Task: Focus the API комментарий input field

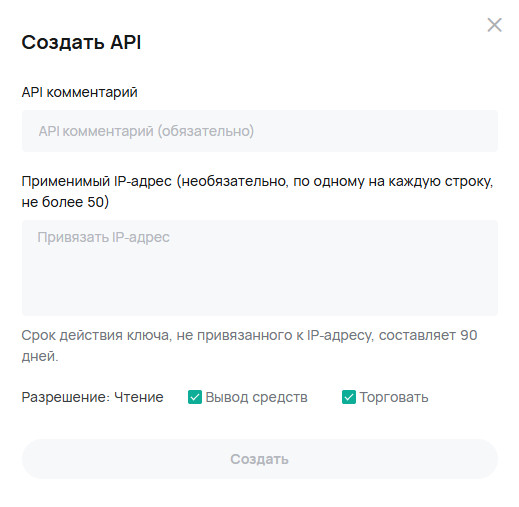Action: tap(260, 131)
